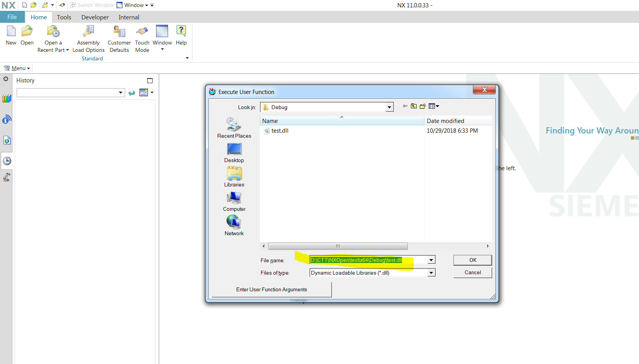
Task: Click the teal arrow icon in History panel
Action: (132, 93)
